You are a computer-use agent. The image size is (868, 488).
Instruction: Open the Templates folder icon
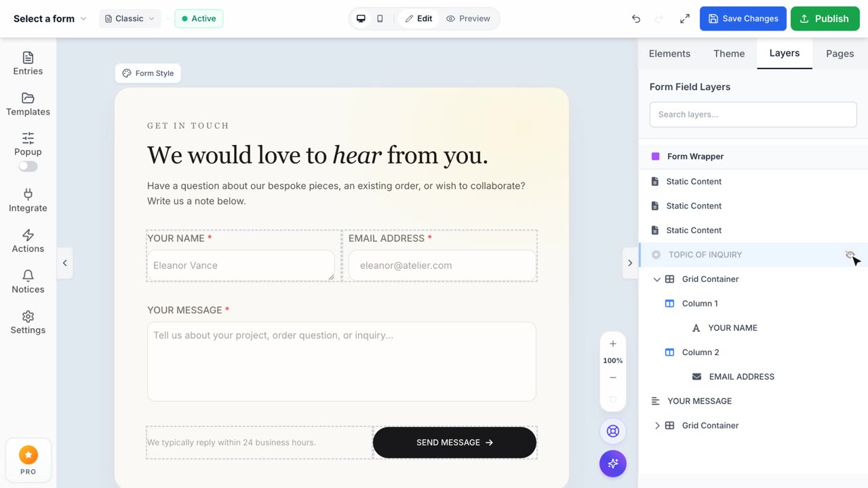click(x=28, y=98)
